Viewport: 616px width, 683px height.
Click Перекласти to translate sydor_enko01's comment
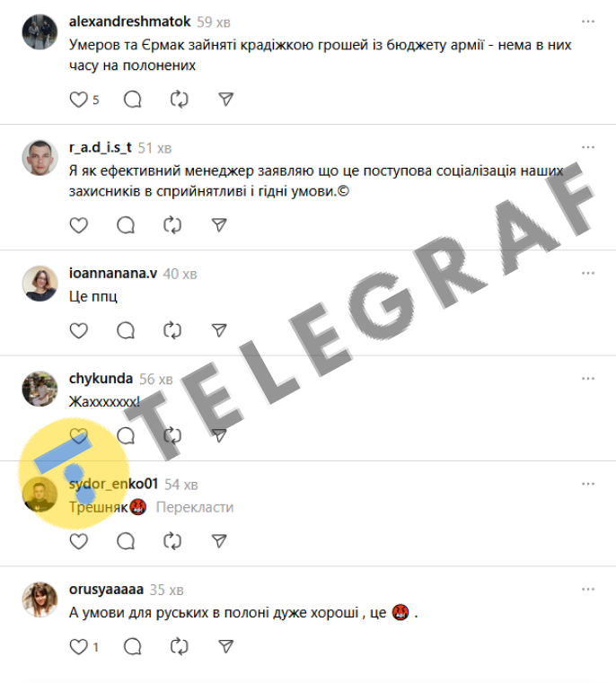(x=195, y=507)
